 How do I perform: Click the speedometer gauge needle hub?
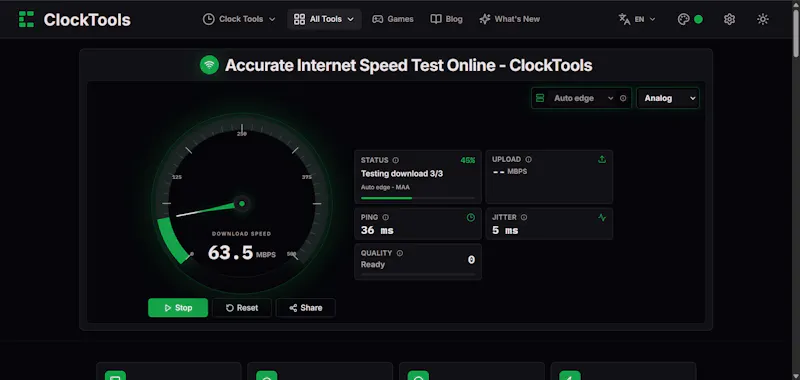(242, 204)
